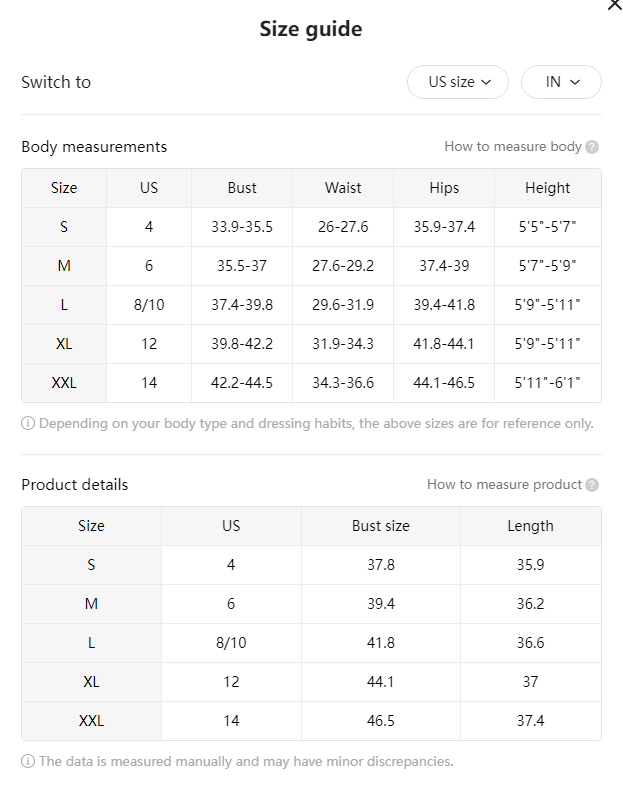Screen dimensions: 623x791
Task: Click the Bust size column header
Action: click(381, 526)
